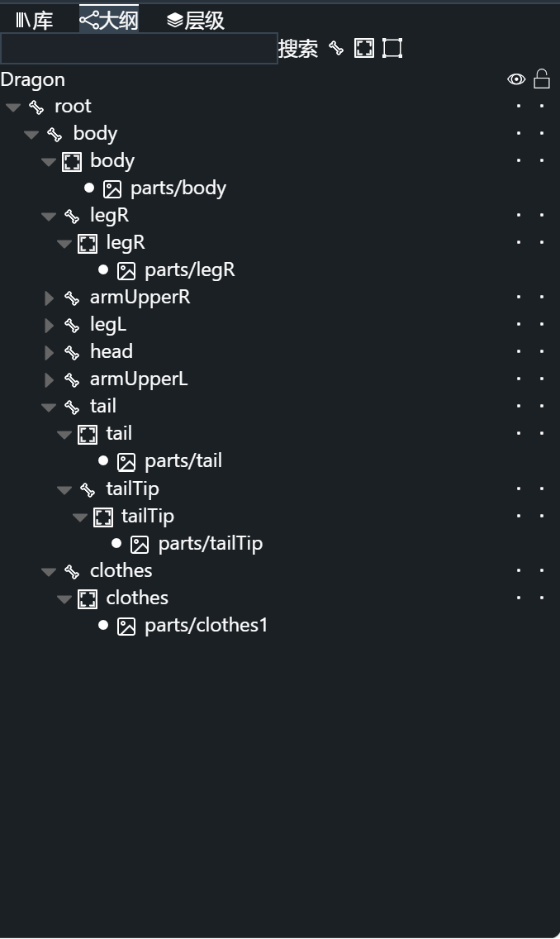Viewport: 560px width, 939px height.
Task: Click inside the search input field
Action: pos(139,48)
